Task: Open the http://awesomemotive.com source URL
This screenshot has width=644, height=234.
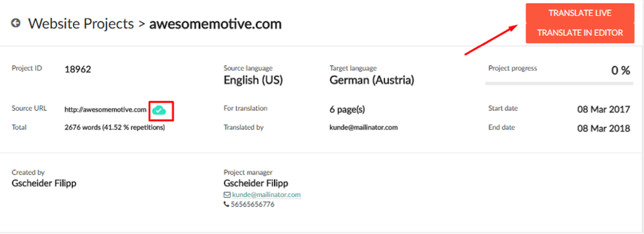Action: point(105,110)
